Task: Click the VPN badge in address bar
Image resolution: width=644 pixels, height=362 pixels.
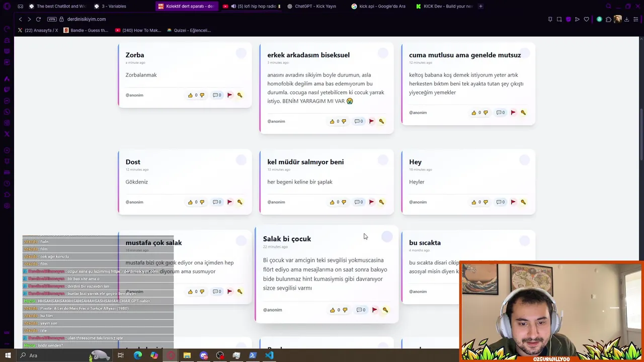Action: point(52,19)
